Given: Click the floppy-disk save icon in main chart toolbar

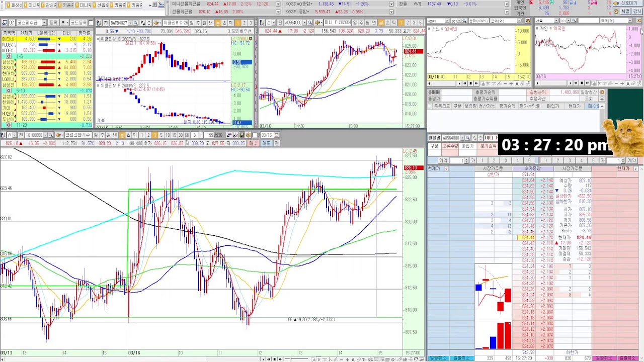Looking at the screenshot, I should (242, 135).
